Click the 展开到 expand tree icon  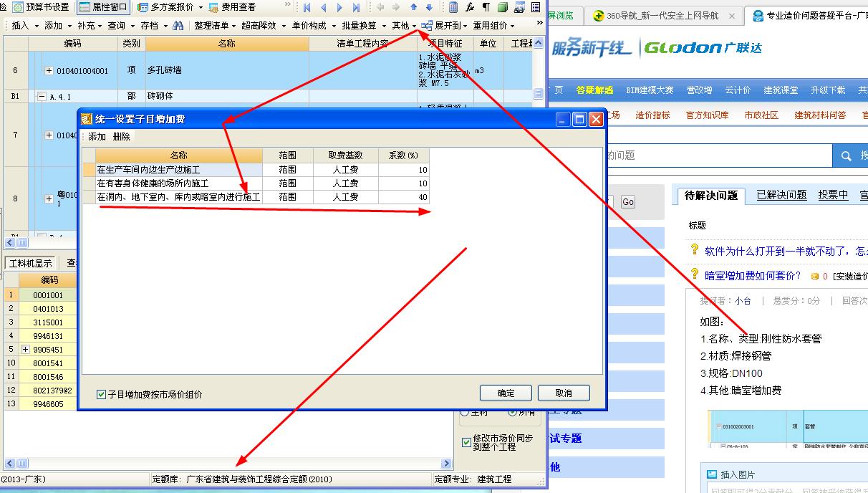pos(427,25)
